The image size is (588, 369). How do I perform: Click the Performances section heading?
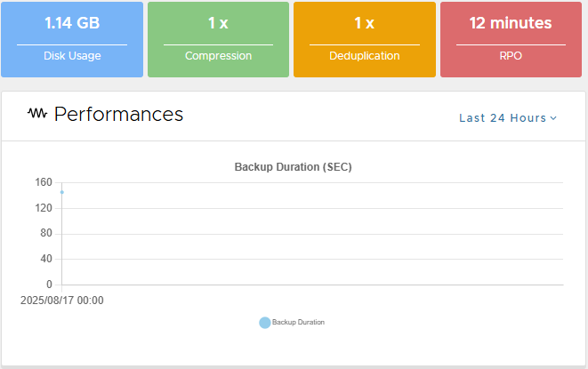pos(118,114)
